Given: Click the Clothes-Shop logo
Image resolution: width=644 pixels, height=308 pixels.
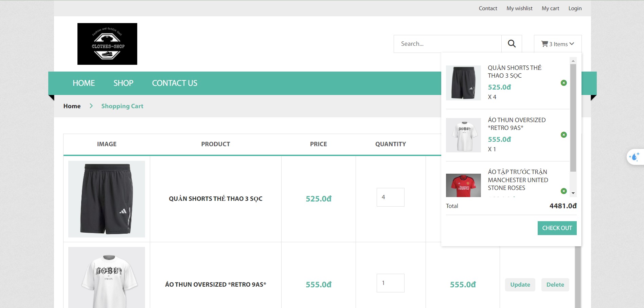Looking at the screenshot, I should [x=107, y=44].
